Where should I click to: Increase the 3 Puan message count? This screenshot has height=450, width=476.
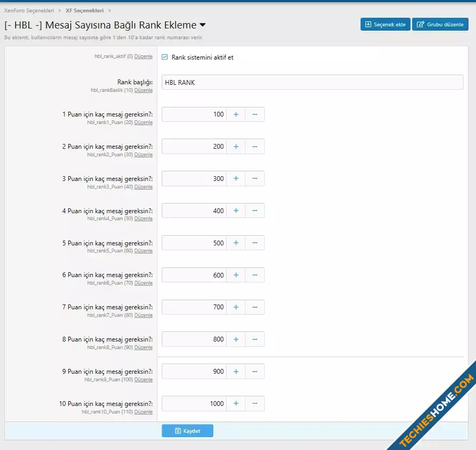(x=236, y=178)
